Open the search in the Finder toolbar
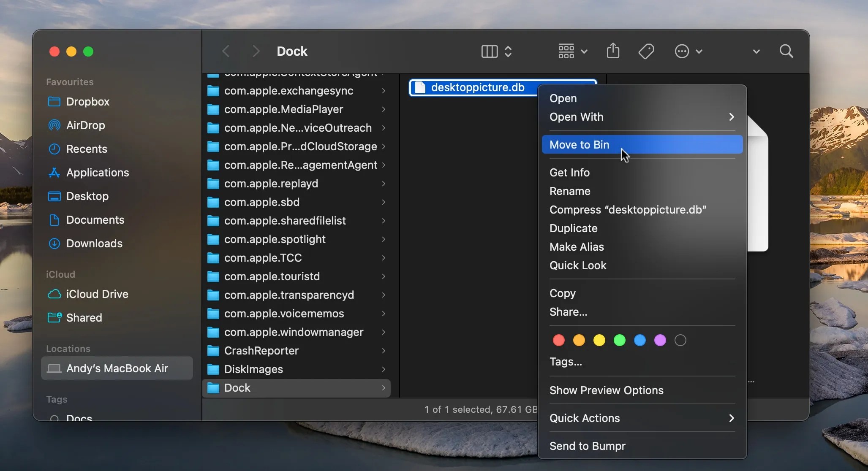 click(x=786, y=51)
